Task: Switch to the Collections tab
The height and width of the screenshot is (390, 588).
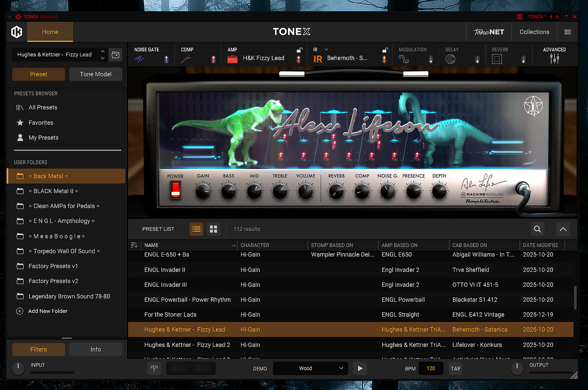Action: pos(534,32)
